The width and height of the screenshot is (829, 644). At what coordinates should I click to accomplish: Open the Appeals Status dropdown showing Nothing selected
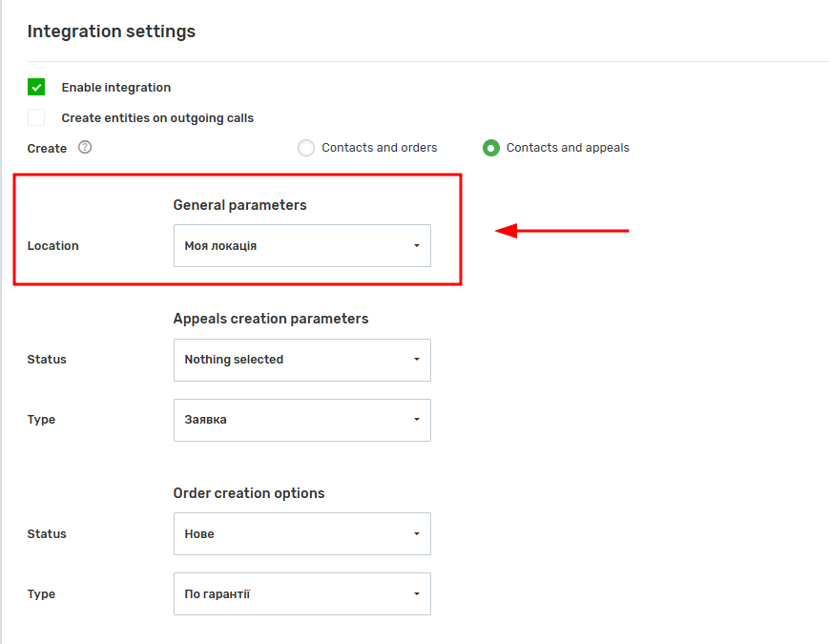(x=302, y=360)
